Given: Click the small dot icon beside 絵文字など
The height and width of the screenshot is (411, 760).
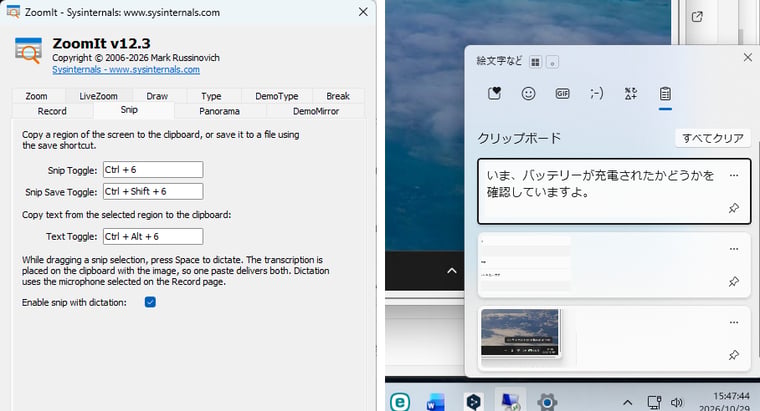Looking at the screenshot, I should (x=552, y=62).
